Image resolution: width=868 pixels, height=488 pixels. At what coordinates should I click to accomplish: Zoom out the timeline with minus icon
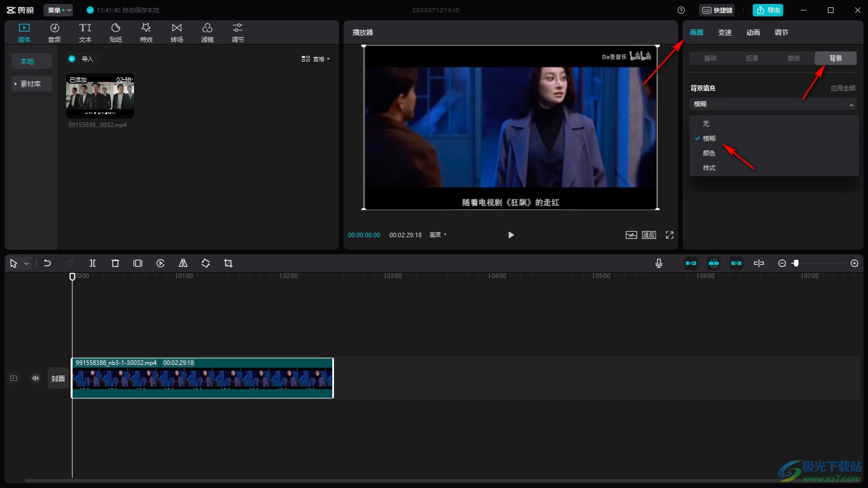782,263
